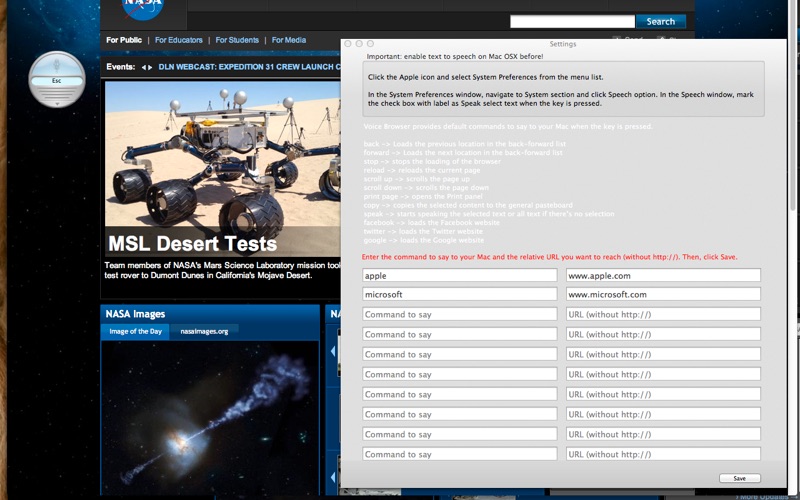Click the 'reload -> reloads the current page' line
Screen dimensions: 800x500
(422, 170)
